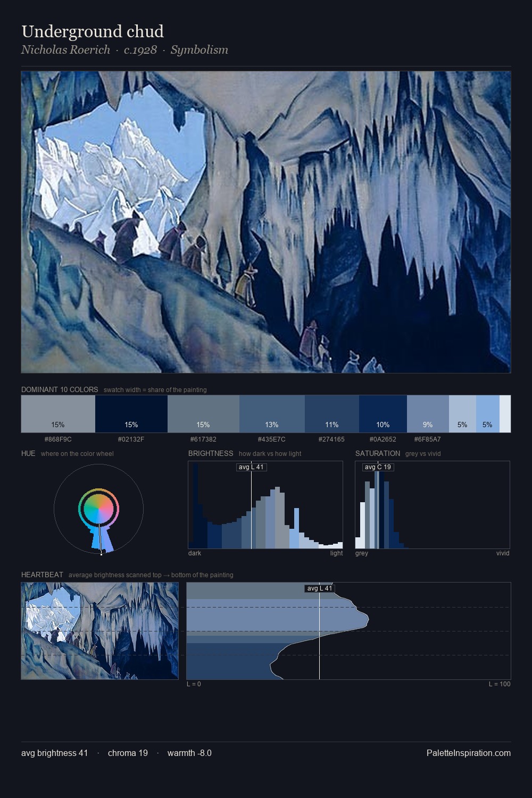532x798 pixels.
Task: Click the 'light' brightness axis label
Action: (336, 553)
